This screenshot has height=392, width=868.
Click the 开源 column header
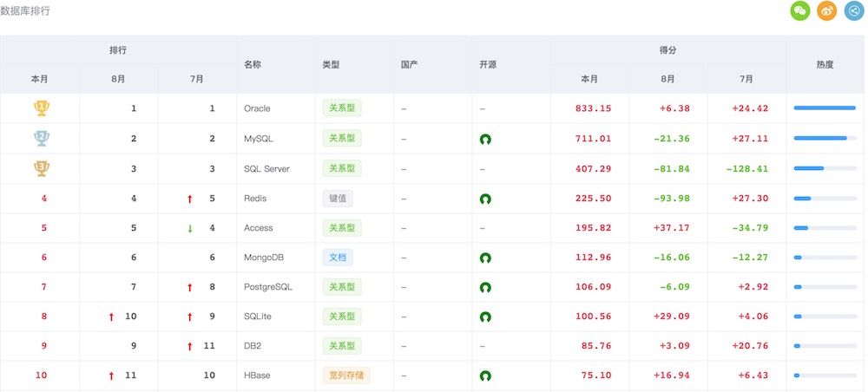pyautogui.click(x=488, y=64)
